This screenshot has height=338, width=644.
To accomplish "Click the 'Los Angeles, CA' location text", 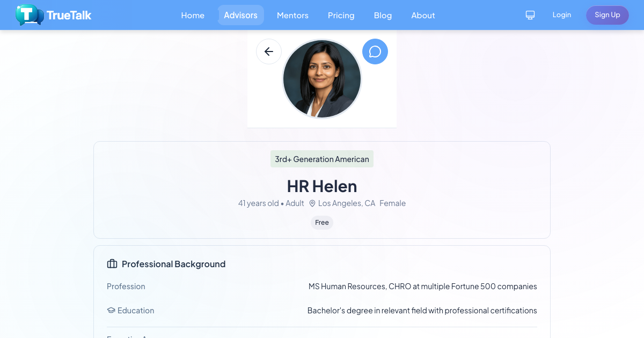I will point(347,203).
